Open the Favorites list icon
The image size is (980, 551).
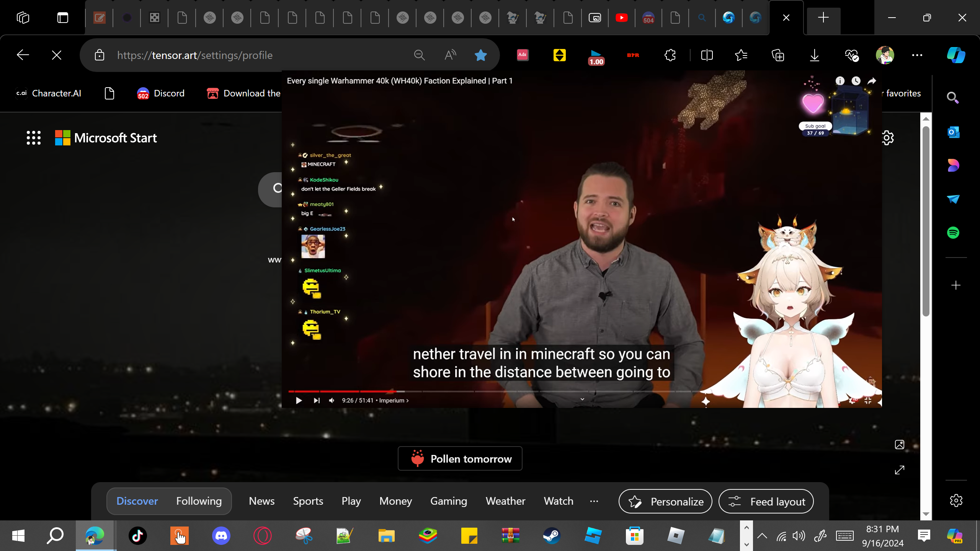tap(741, 55)
